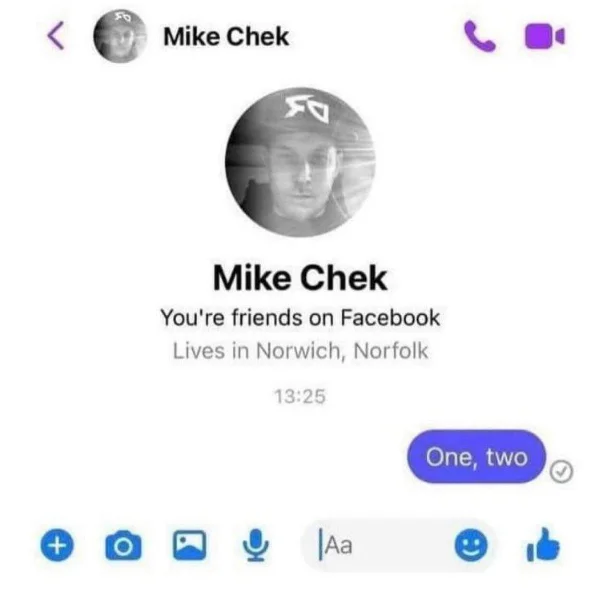Tap the Mike Chek name in header
Viewport: 600px width, 600px height.
pyautogui.click(x=226, y=37)
